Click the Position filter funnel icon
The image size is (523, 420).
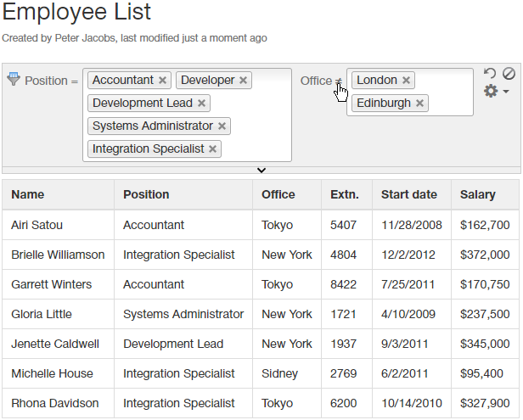click(14, 79)
